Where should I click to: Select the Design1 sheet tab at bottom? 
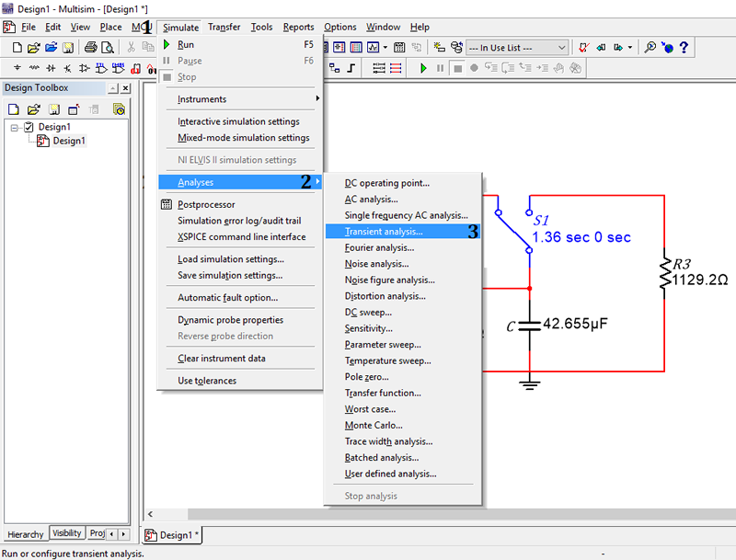(172, 534)
